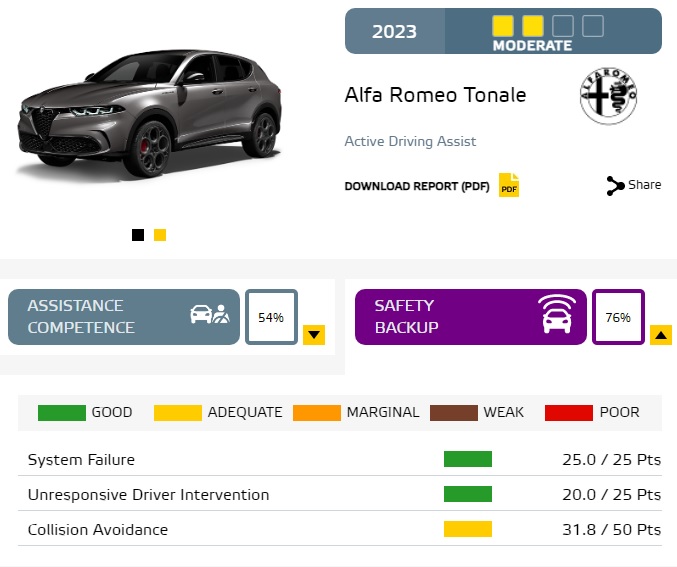677x567 pixels.
Task: Click the GOOD legend label
Action: pyautogui.click(x=112, y=412)
